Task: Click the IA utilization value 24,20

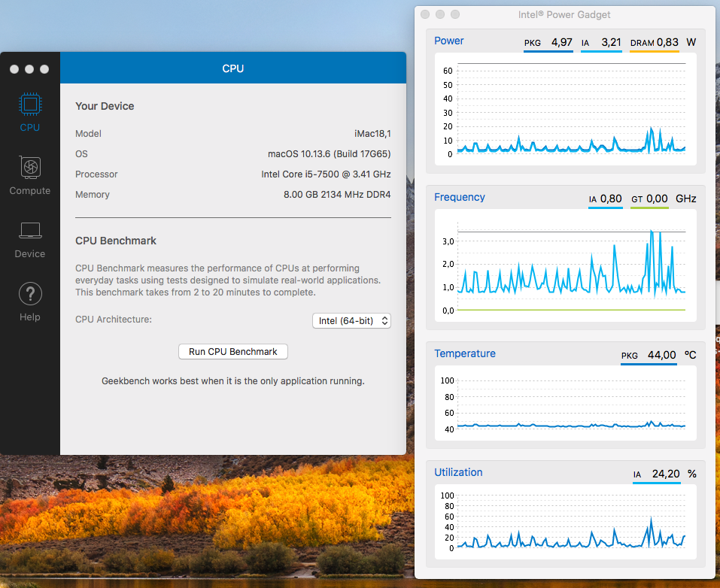Action: (x=666, y=474)
